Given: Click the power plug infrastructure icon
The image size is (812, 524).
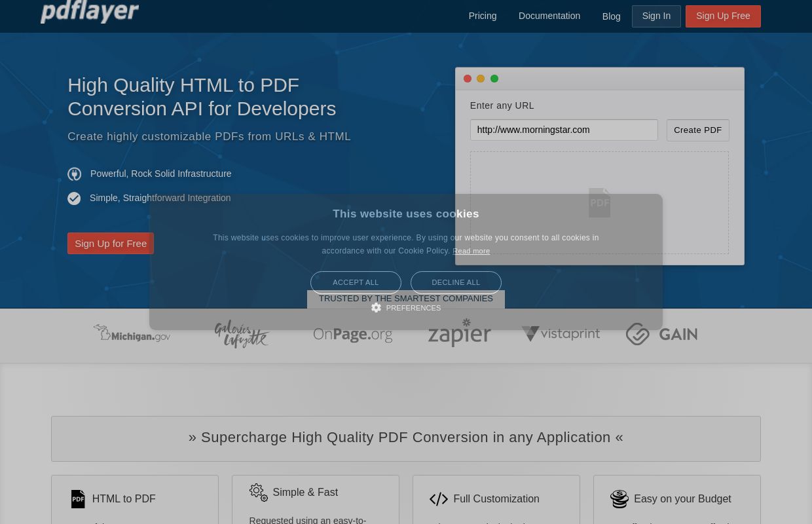Looking at the screenshot, I should click(75, 174).
